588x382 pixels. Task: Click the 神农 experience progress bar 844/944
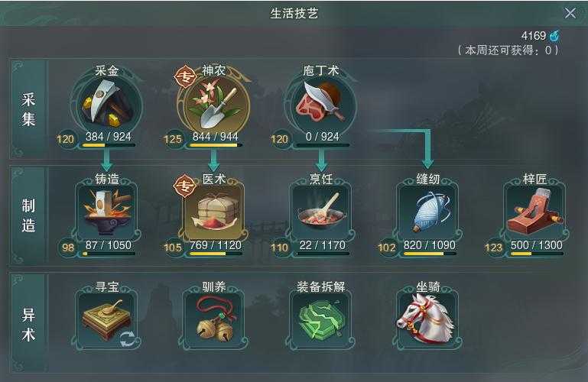(x=216, y=144)
